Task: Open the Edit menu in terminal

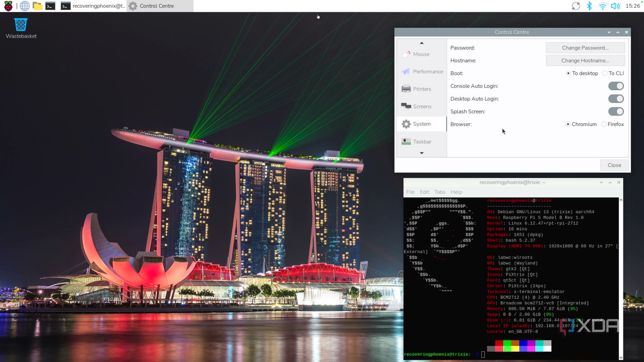Action: (424, 192)
